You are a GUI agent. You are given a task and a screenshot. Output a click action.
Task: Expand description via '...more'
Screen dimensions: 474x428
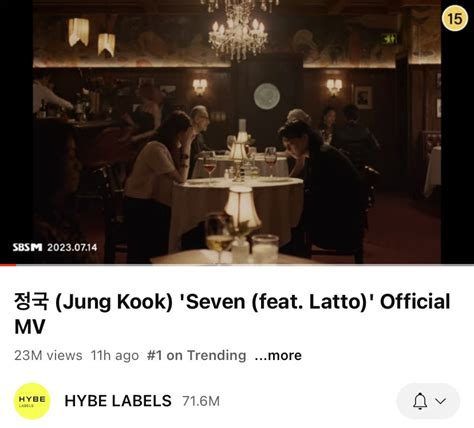(x=278, y=355)
